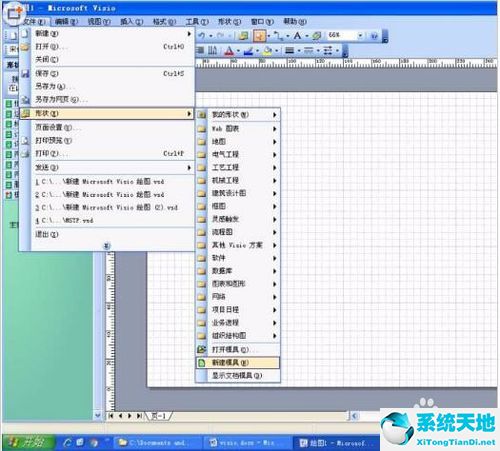Click the Help question-mark icon in the toolbar
Image resolution: width=500 pixels, height=451 pixels.
point(374,35)
